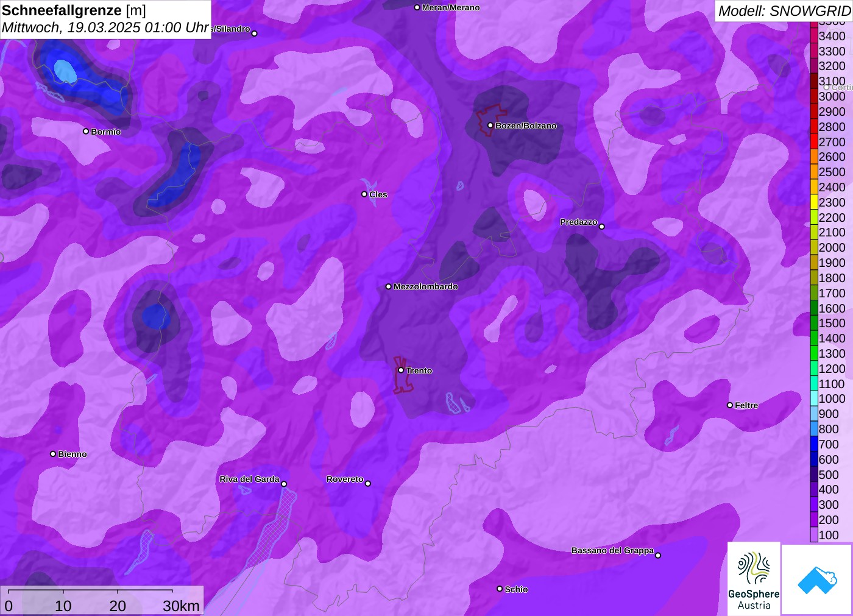Select the Bassano del Grappa marker dot
This screenshot has height=616, width=853.
(658, 556)
